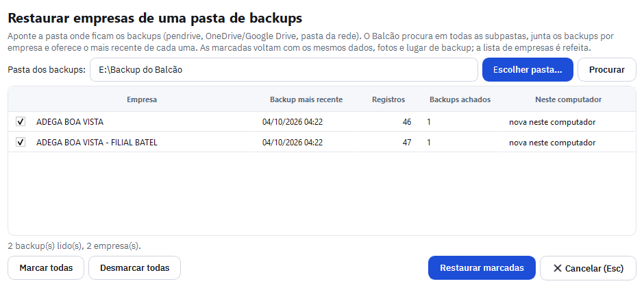
Task: Click the X icon on Cancelar button
Action: (x=558, y=268)
